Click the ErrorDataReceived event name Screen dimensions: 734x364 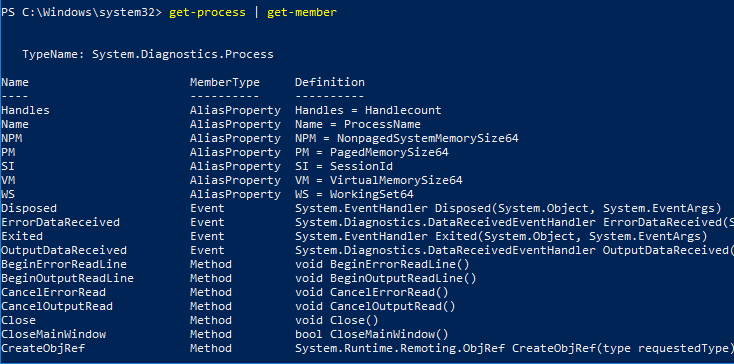click(60, 222)
